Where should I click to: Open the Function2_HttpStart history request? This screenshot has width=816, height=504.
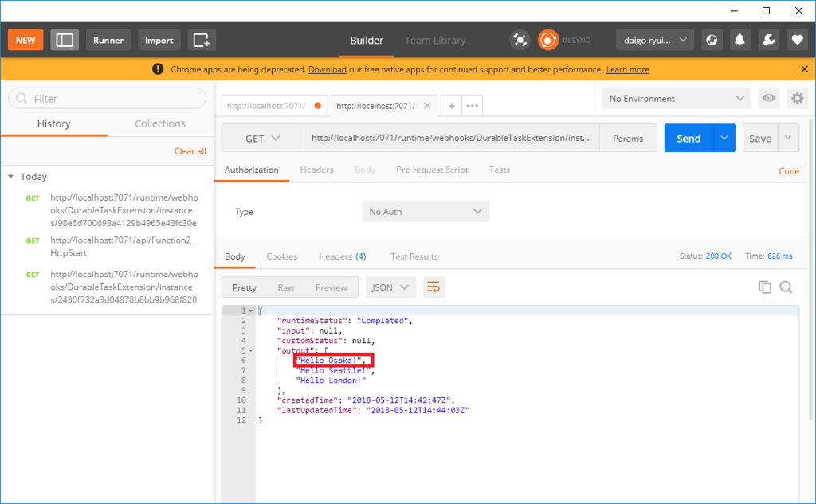(123, 247)
